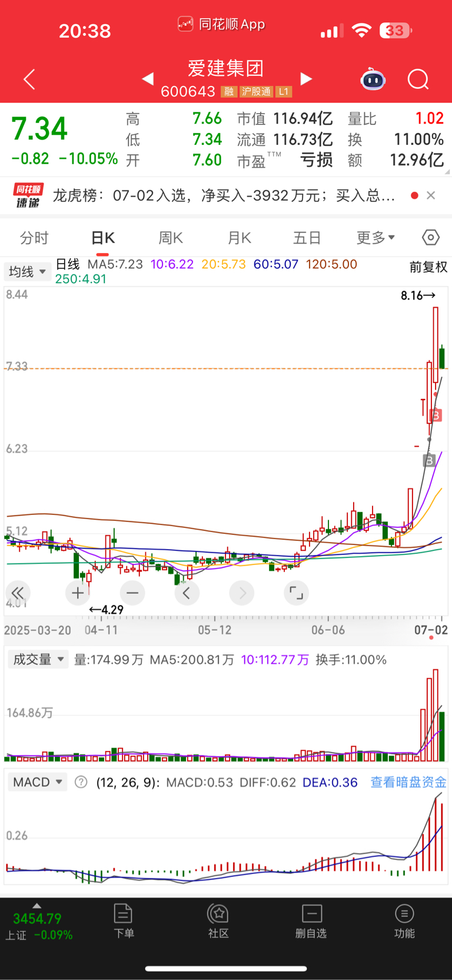The width and height of the screenshot is (452, 980).
Task: Zoom out the K-line chart
Action: pyautogui.click(x=132, y=593)
